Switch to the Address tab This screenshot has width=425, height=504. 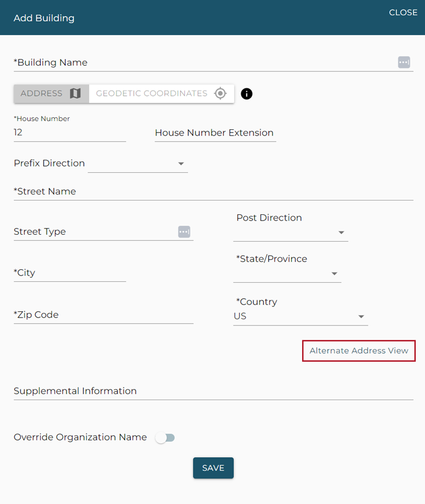tap(51, 94)
